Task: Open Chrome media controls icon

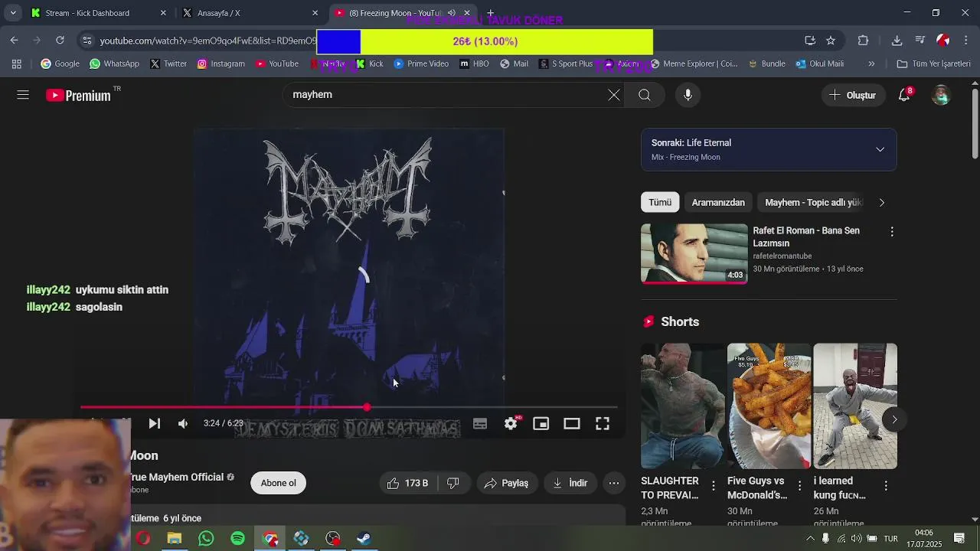Action: [920, 41]
